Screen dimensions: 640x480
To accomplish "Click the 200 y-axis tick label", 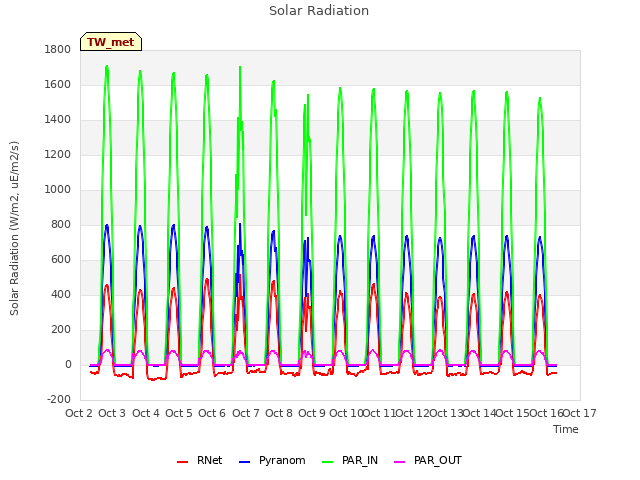I will pos(61,329).
